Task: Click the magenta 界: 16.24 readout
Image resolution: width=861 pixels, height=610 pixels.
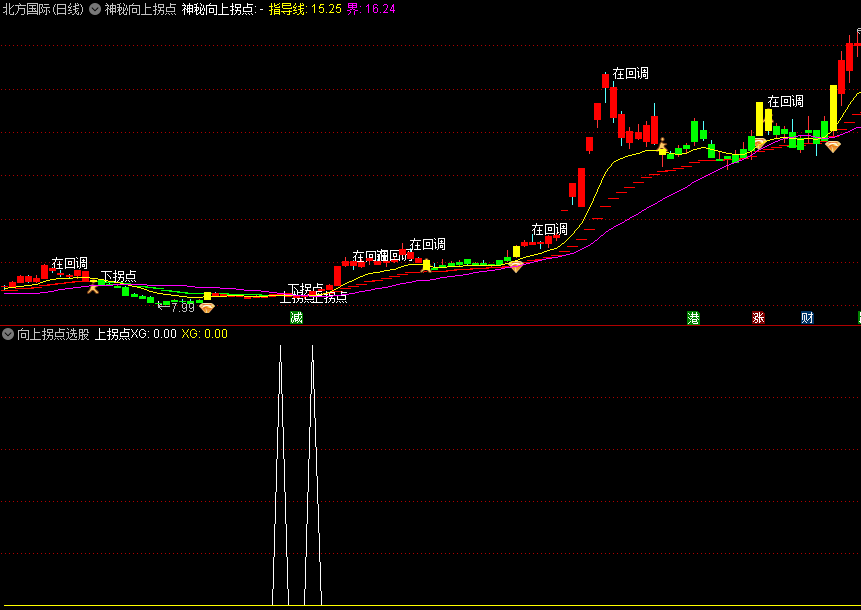Action: click(x=371, y=9)
